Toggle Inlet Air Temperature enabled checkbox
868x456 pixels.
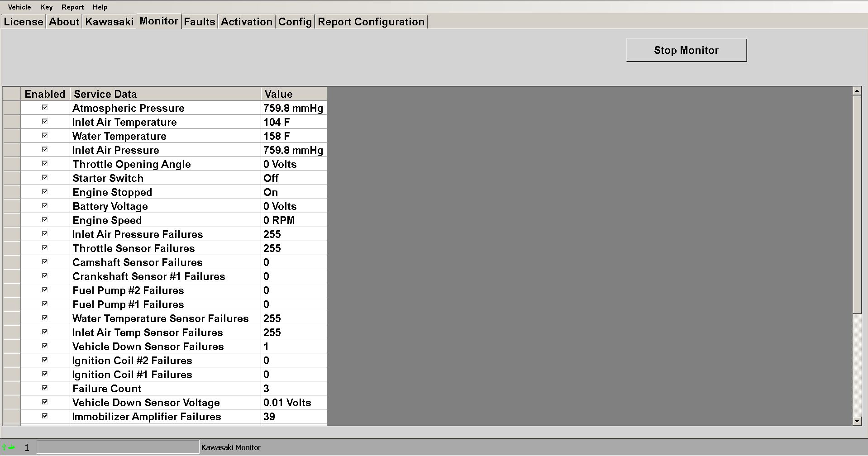pyautogui.click(x=45, y=121)
